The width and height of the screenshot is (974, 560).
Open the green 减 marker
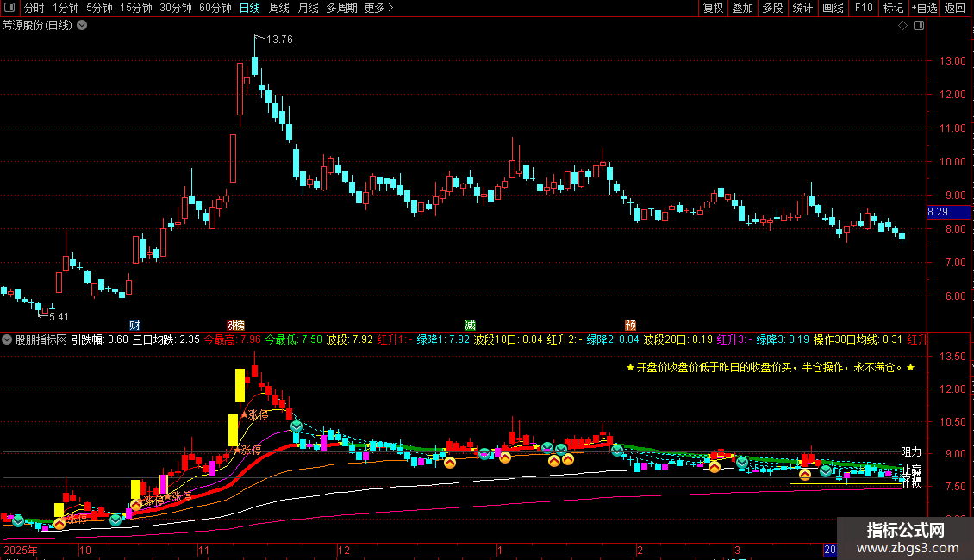[471, 326]
